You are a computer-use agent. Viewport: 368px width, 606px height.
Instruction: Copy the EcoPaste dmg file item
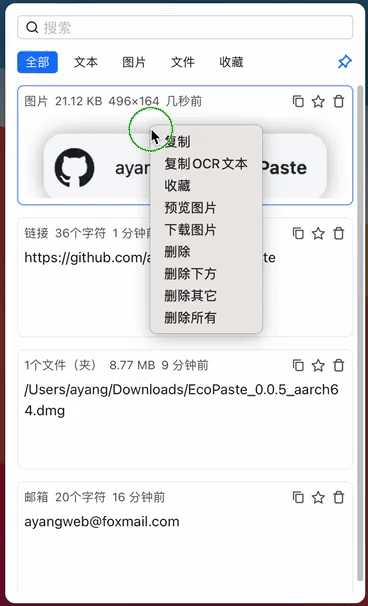[298, 365]
